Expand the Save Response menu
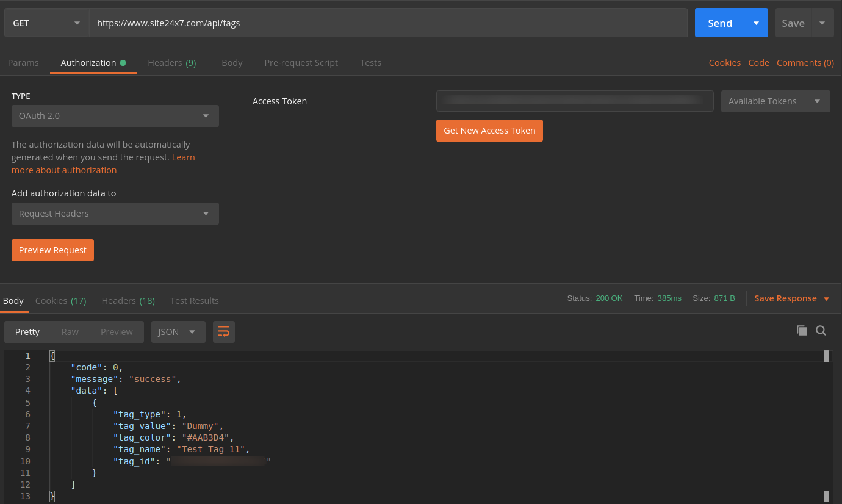Viewport: 842px width, 504px height. (791, 298)
